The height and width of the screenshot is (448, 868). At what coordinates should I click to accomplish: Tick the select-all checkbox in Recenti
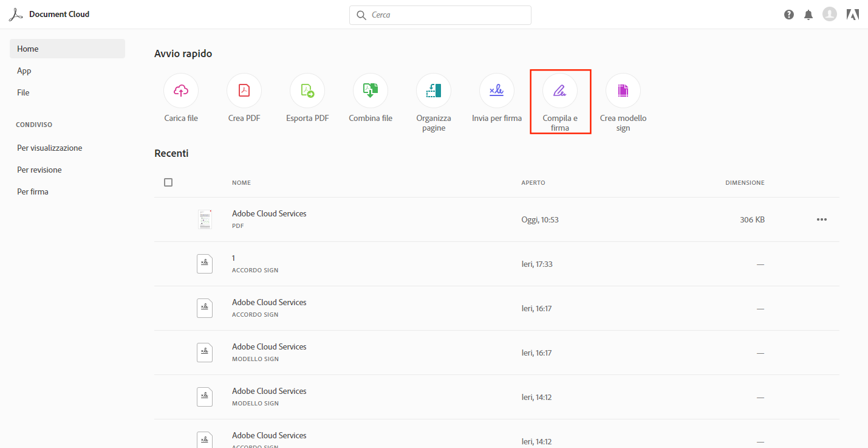coord(168,182)
